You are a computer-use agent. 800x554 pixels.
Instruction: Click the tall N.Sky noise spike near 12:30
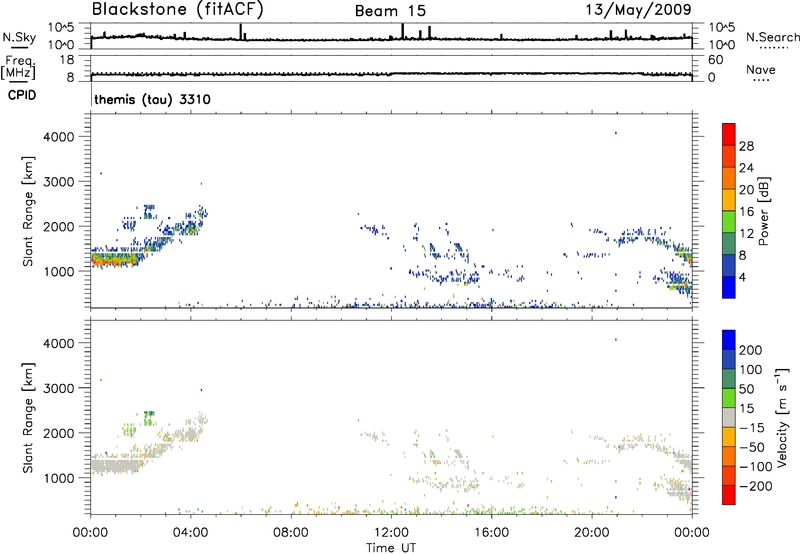pyautogui.click(x=403, y=31)
